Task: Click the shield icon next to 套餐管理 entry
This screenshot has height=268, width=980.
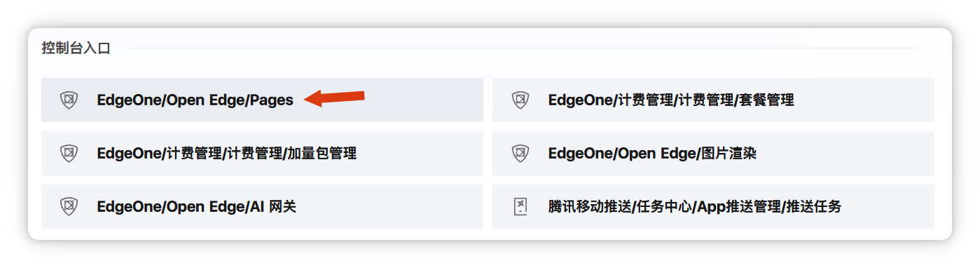Action: click(x=520, y=100)
